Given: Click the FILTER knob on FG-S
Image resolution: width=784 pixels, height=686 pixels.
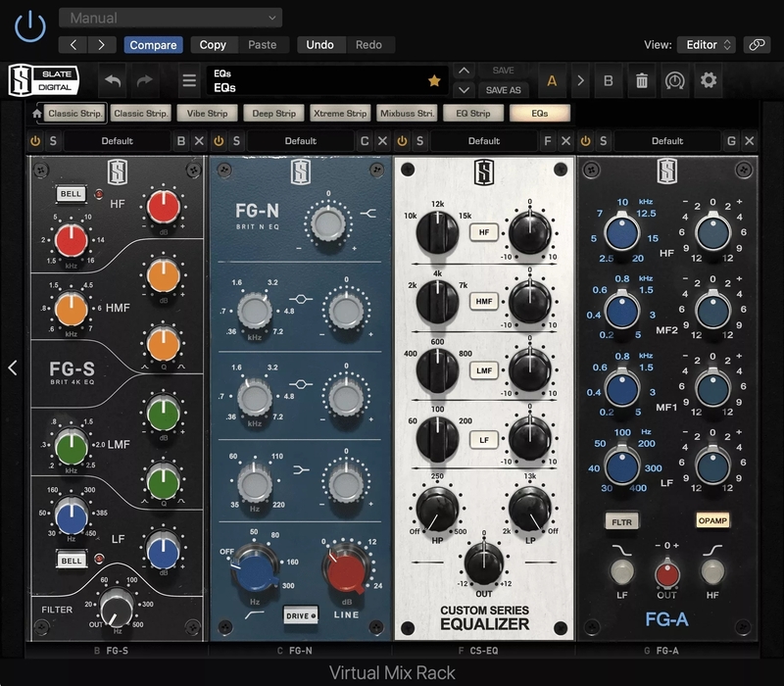Looking at the screenshot, I should point(117,608).
